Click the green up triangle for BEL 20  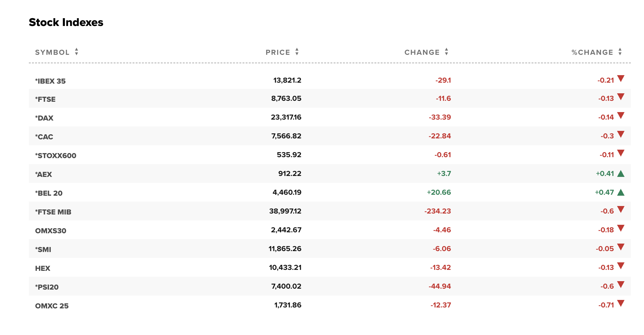[621, 192]
